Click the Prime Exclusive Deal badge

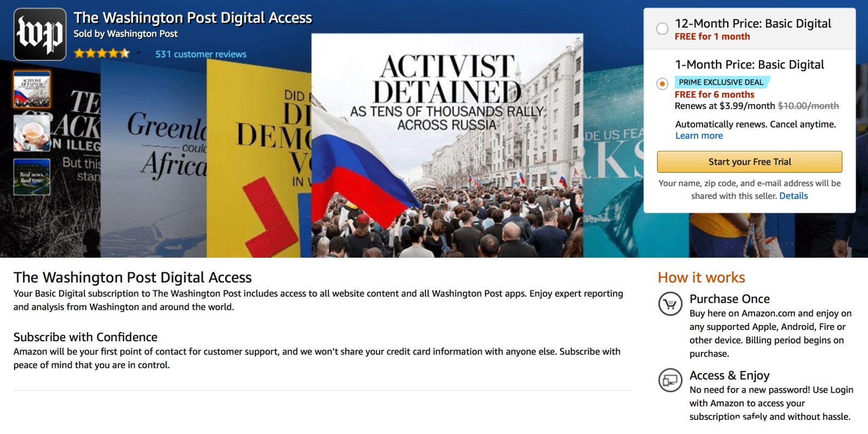coord(722,82)
